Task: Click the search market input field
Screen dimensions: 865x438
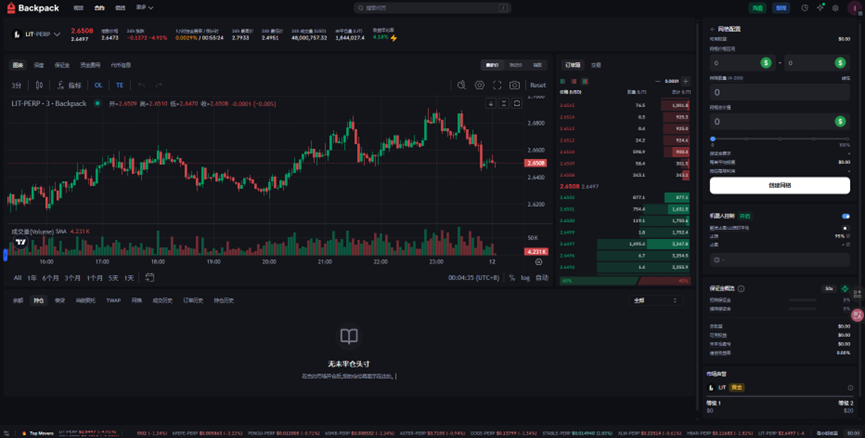Action: 432,8
